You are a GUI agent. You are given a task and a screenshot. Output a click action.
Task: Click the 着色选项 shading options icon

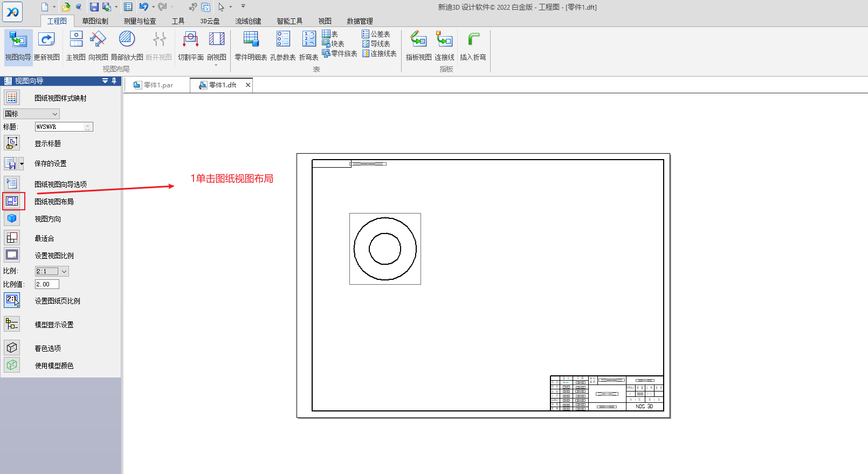point(12,348)
